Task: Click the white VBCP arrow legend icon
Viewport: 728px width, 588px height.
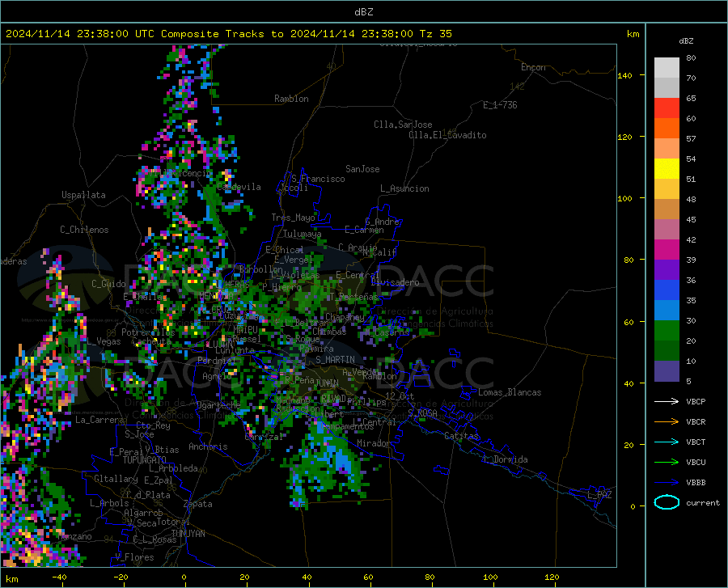Action: coord(667,401)
